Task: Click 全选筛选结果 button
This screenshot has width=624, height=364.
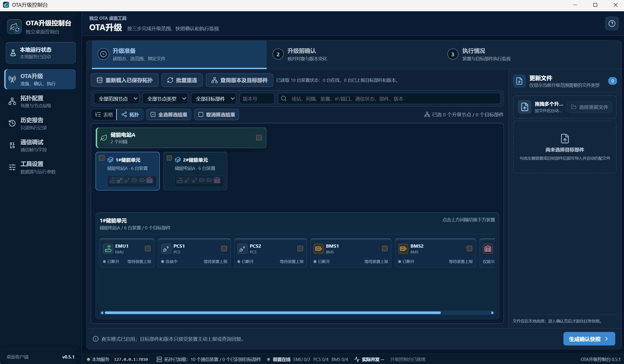Action: click(169, 115)
